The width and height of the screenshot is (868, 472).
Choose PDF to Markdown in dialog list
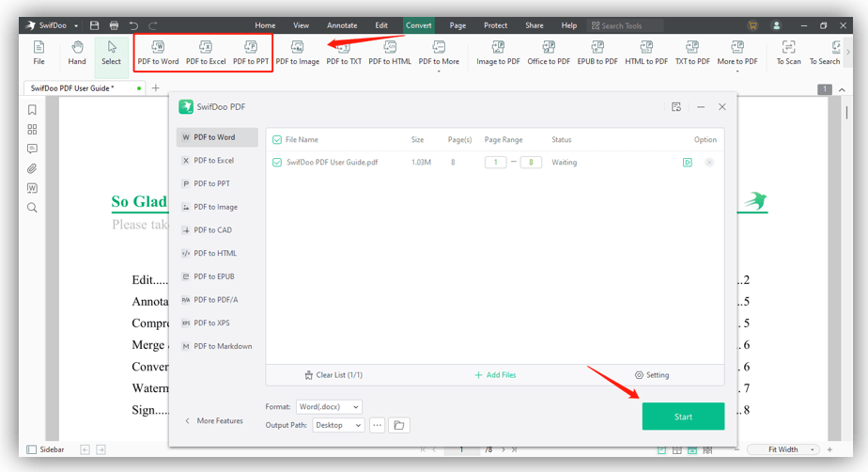click(223, 346)
